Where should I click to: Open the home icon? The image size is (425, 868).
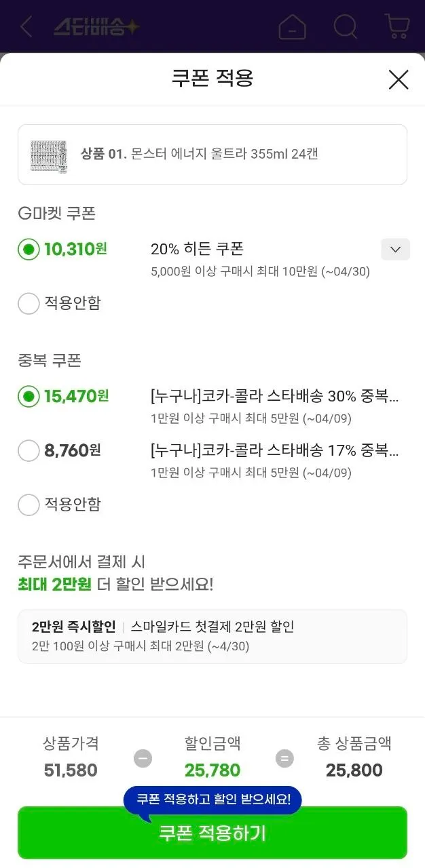coord(292,27)
